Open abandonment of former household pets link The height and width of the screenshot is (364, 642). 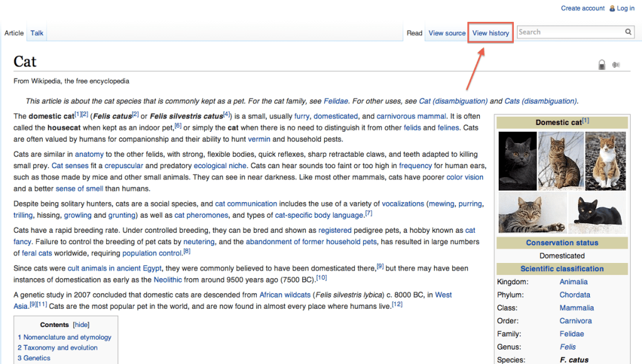pyautogui.click(x=311, y=242)
